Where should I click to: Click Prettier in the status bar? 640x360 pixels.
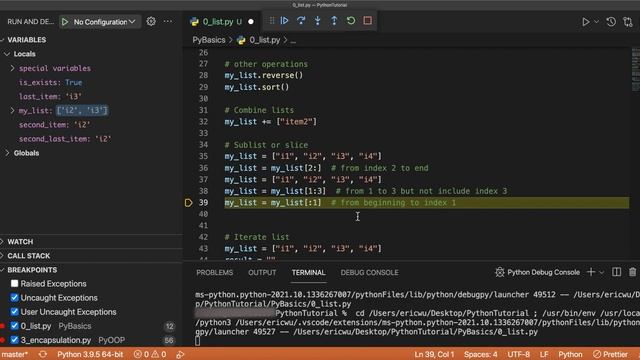click(611, 354)
